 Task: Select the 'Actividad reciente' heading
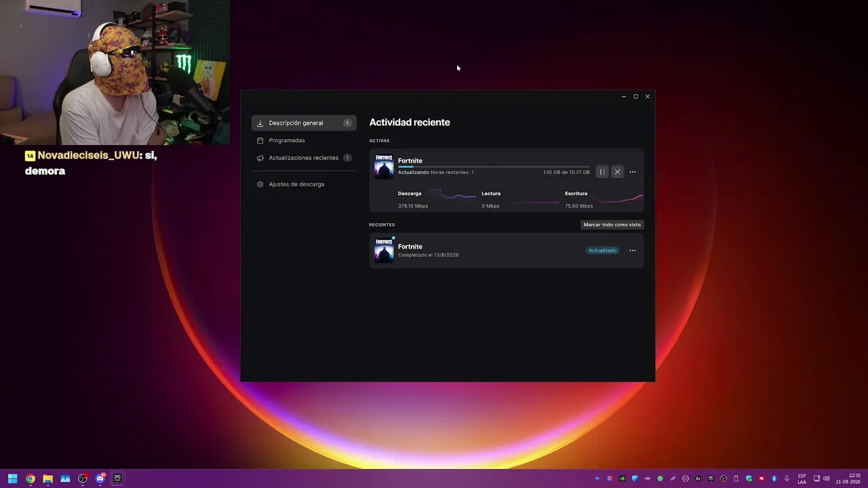point(410,122)
